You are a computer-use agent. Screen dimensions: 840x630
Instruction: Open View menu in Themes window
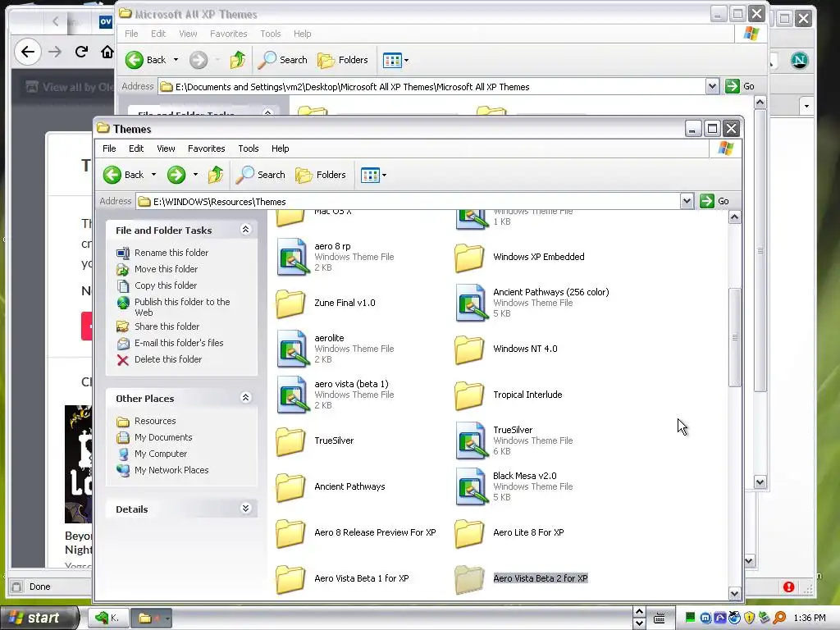pos(166,148)
